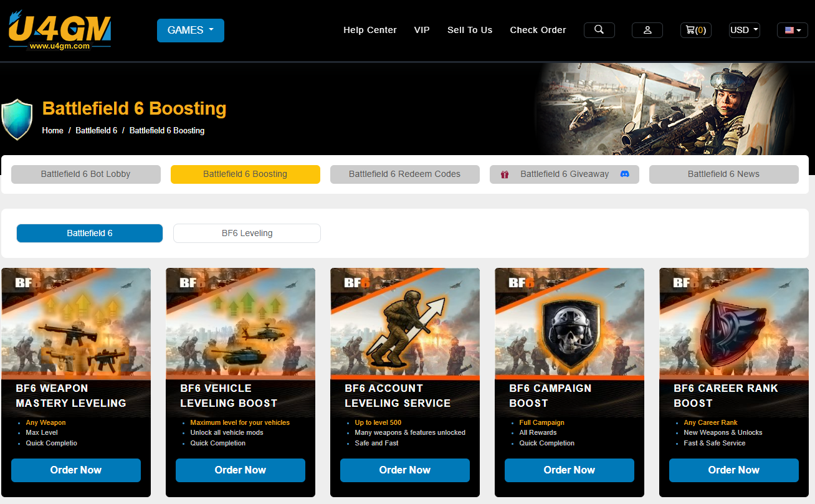
Task: Click the gift icon beside Battlefield 6 Giveaway
Action: pos(505,174)
